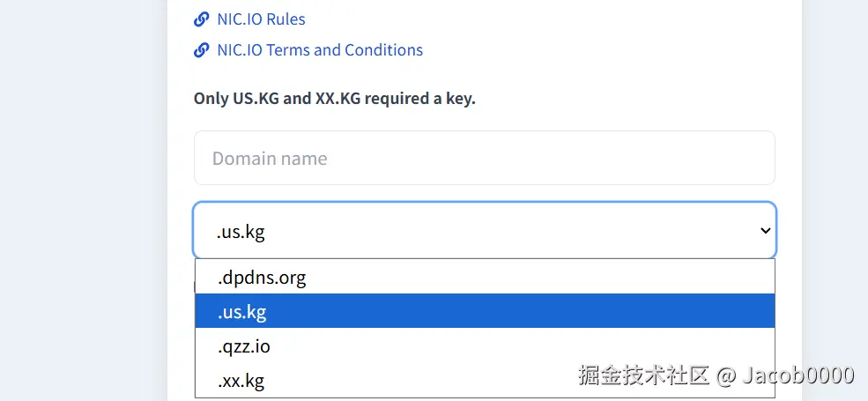Choose .dpdns.org from the suffix list

(x=262, y=278)
